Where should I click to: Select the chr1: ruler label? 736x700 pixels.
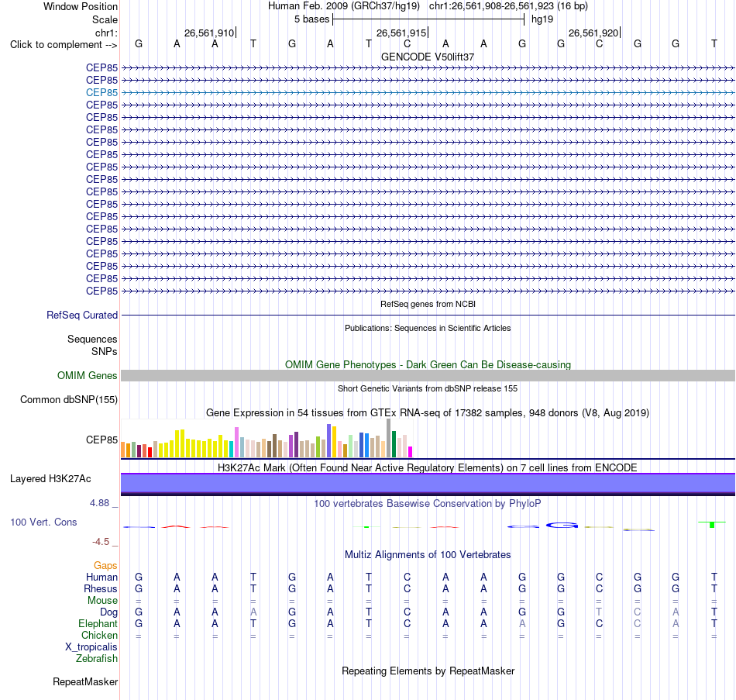point(106,33)
